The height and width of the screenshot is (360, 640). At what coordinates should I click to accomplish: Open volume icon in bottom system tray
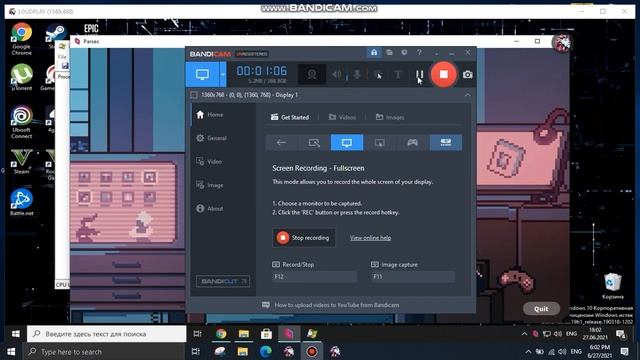(562, 352)
